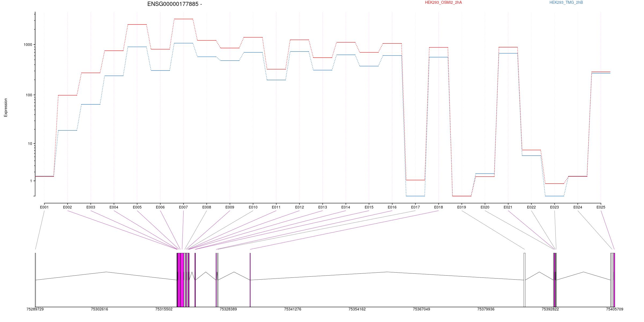Click genomic coordinate 75392822

point(550,309)
